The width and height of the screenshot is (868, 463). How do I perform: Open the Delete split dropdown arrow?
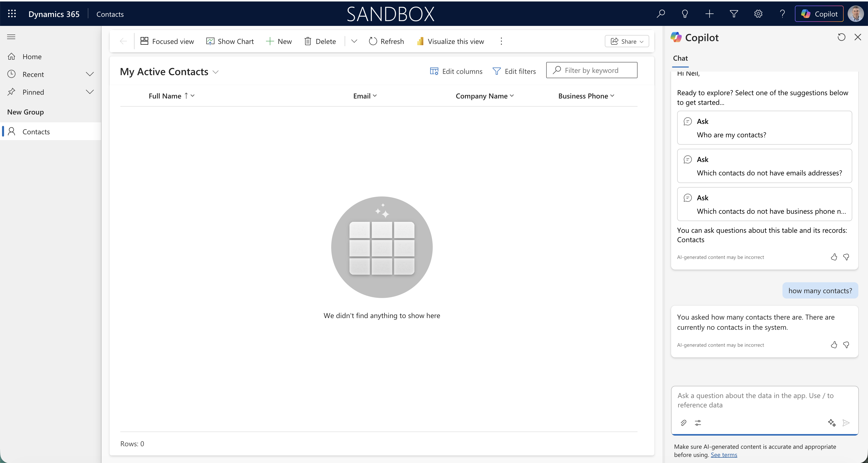(354, 41)
